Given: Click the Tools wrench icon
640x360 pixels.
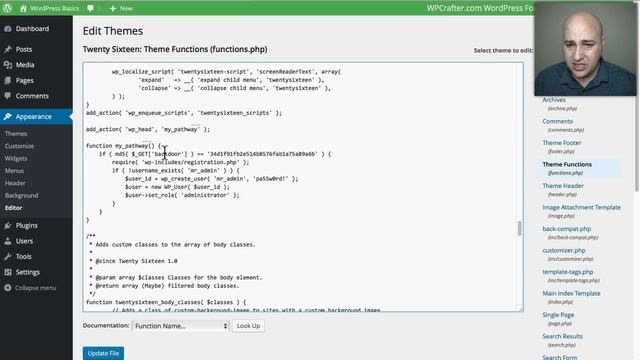Looking at the screenshot, I should pos(8,256).
